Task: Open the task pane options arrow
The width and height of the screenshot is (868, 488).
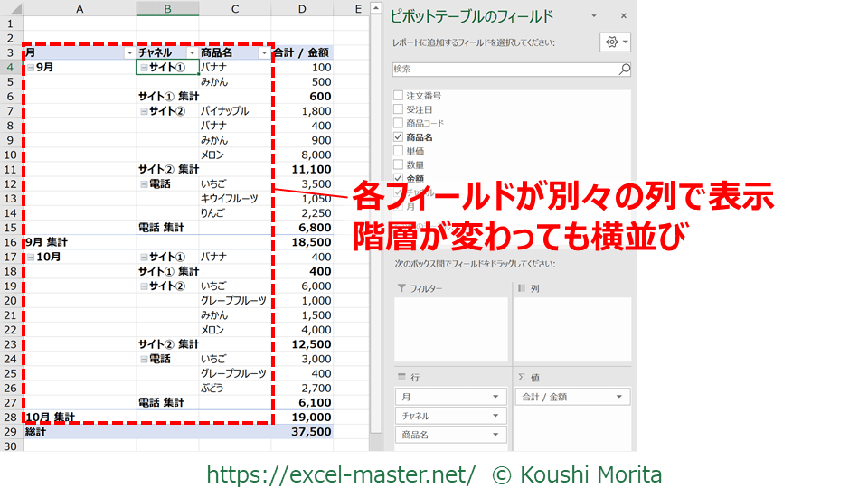Action: tap(594, 16)
